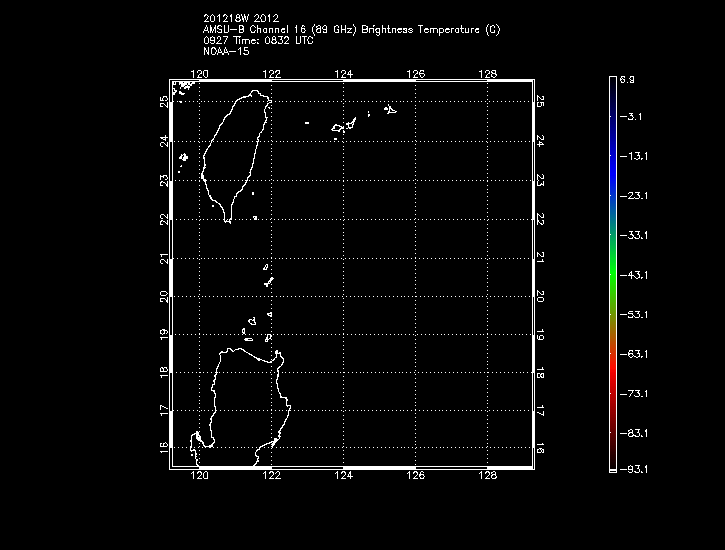Click the 25 latitude label on the left axis

(164, 101)
